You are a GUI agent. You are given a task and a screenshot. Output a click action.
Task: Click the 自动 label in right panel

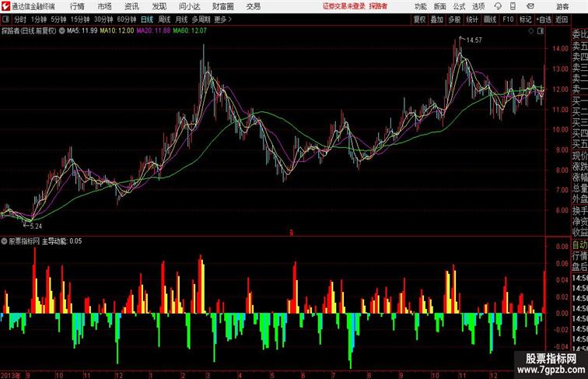pos(579,245)
